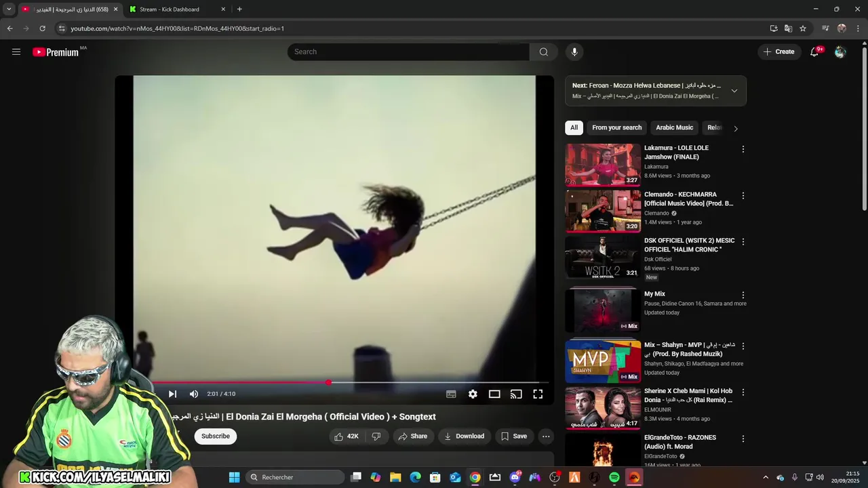
Task: Click into the YouTube search field
Action: click(x=408, y=52)
